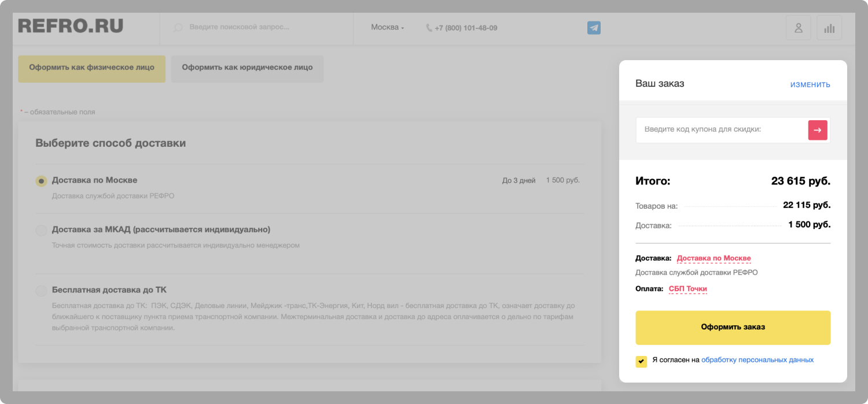The width and height of the screenshot is (868, 404).
Task: Click the Telegram icon in header
Action: tap(594, 28)
